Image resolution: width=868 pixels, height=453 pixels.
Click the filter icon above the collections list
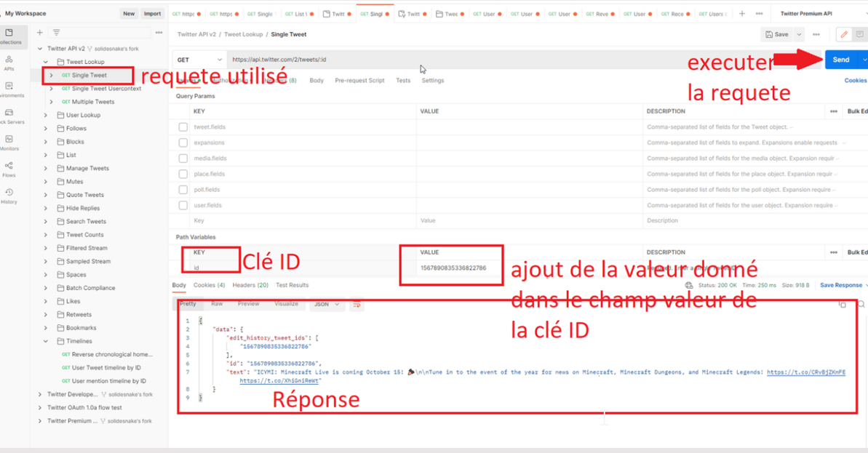pos(57,33)
